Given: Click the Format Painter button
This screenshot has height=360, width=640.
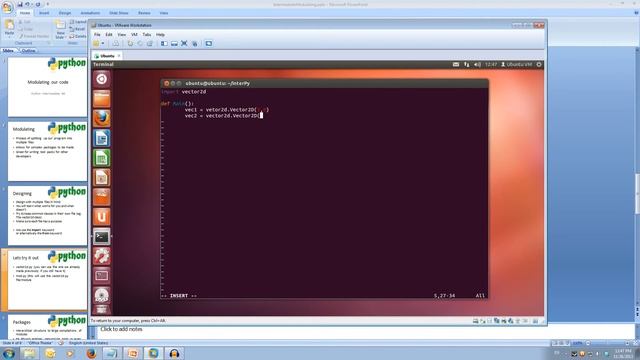Looking at the screenshot, I should [x=33, y=36].
